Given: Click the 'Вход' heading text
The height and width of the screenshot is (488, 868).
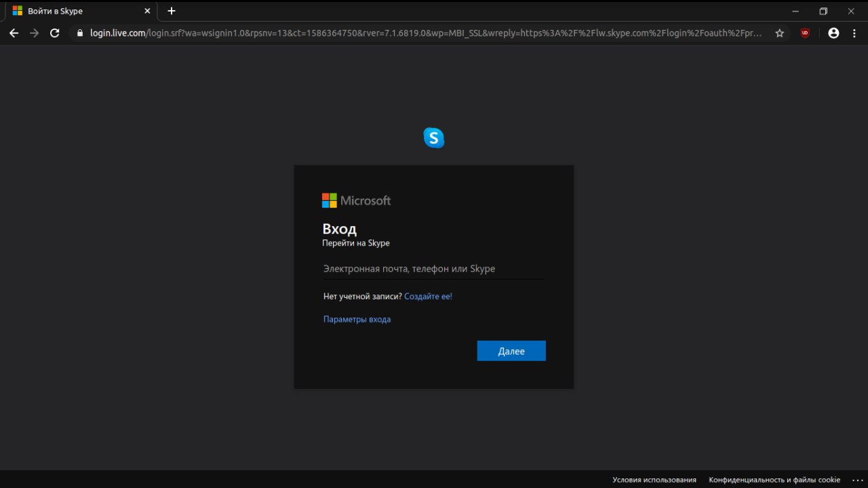Looking at the screenshot, I should tap(339, 229).
